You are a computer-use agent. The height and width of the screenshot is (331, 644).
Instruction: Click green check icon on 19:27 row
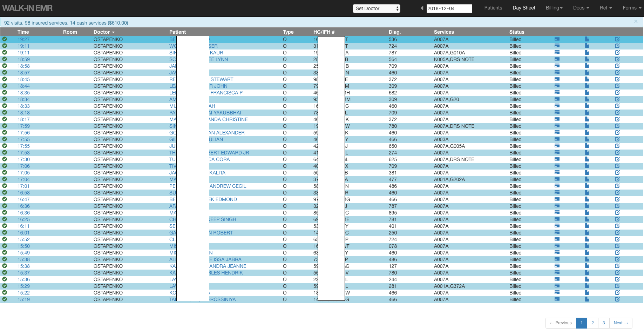pyautogui.click(x=5, y=39)
